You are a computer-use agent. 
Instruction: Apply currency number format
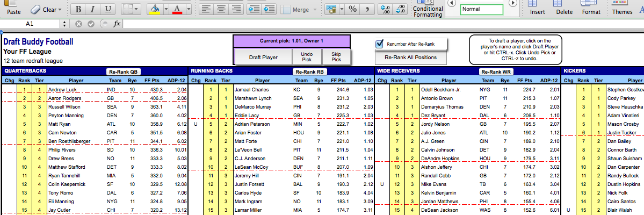pyautogui.click(x=331, y=9)
